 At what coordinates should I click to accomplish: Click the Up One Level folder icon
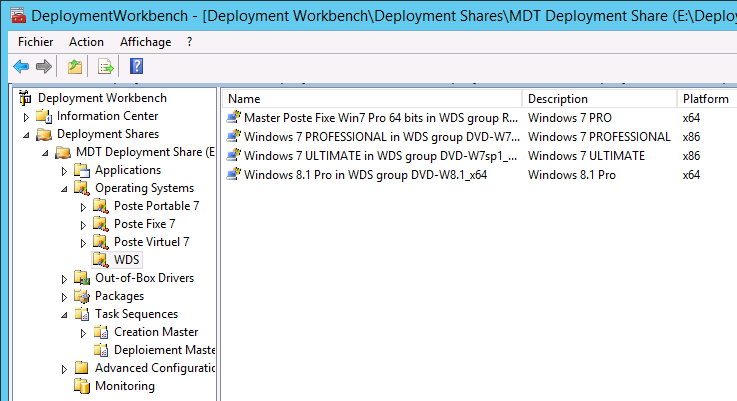pos(74,67)
